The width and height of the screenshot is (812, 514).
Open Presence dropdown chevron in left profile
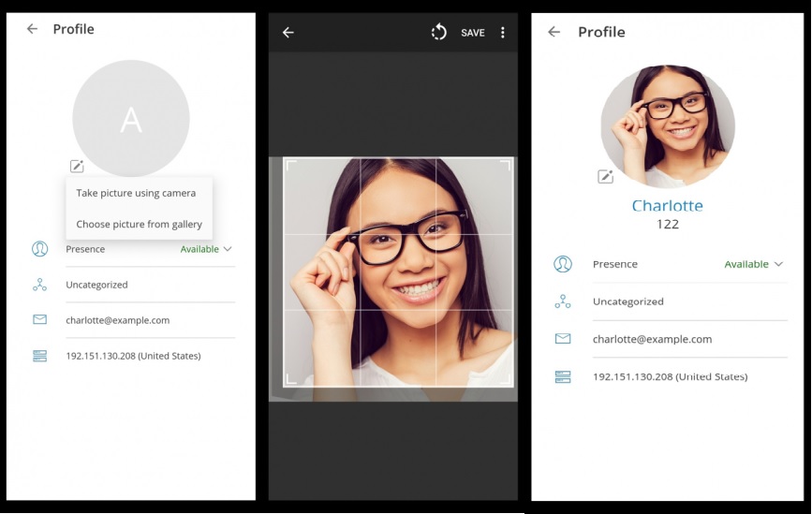pyautogui.click(x=228, y=249)
